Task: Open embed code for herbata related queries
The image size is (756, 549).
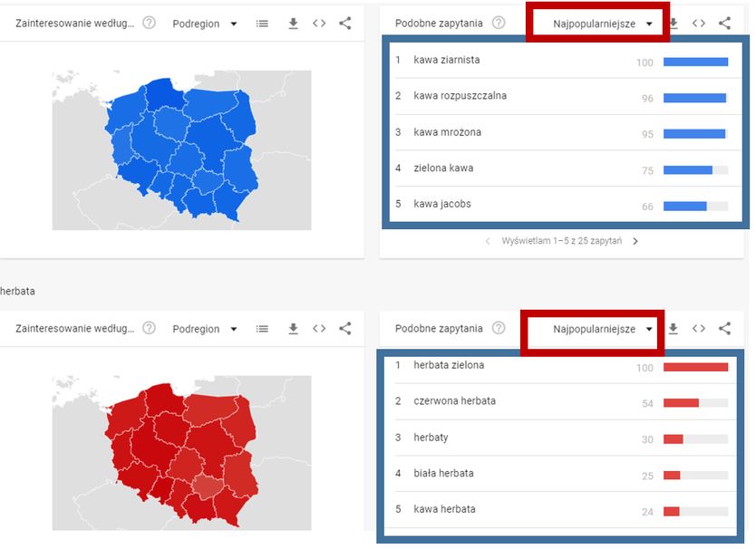Action: (698, 328)
